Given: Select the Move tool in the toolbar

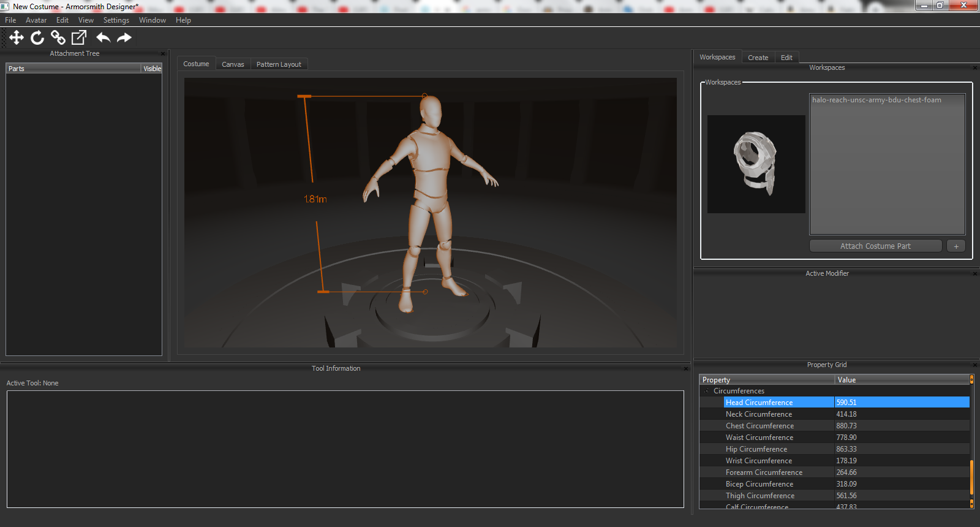Looking at the screenshot, I should point(17,38).
